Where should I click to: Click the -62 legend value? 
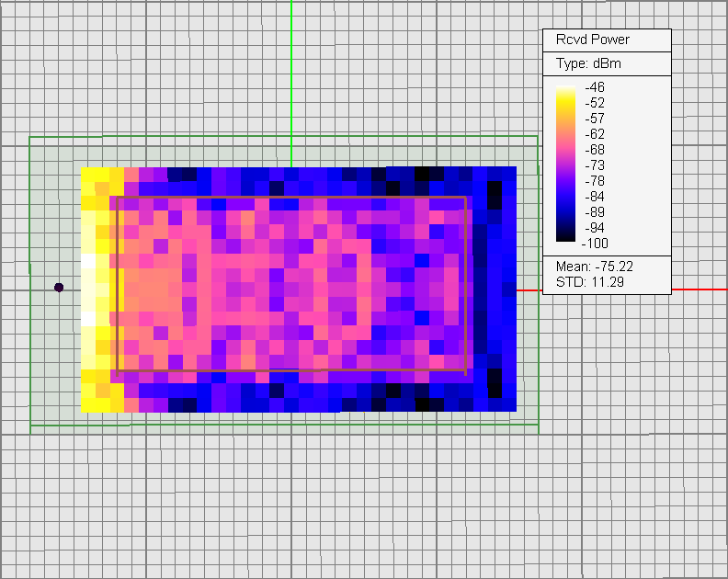595,134
